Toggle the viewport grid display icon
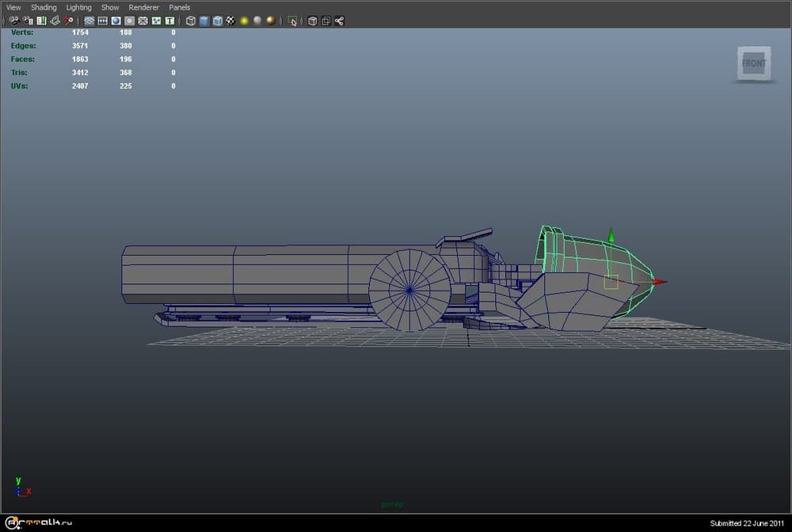The width and height of the screenshot is (792, 532). [89, 21]
